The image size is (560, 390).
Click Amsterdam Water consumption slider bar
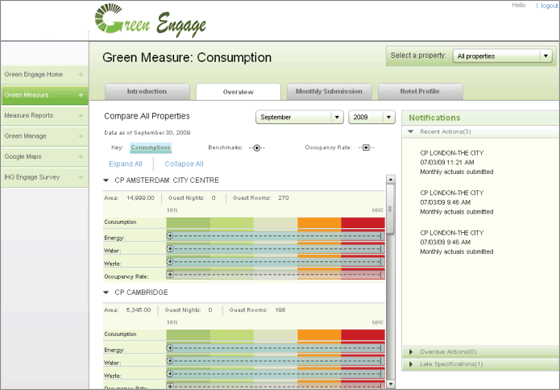click(275, 249)
